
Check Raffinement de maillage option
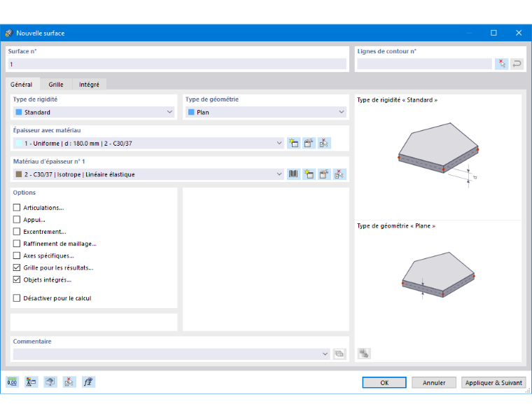tap(17, 244)
